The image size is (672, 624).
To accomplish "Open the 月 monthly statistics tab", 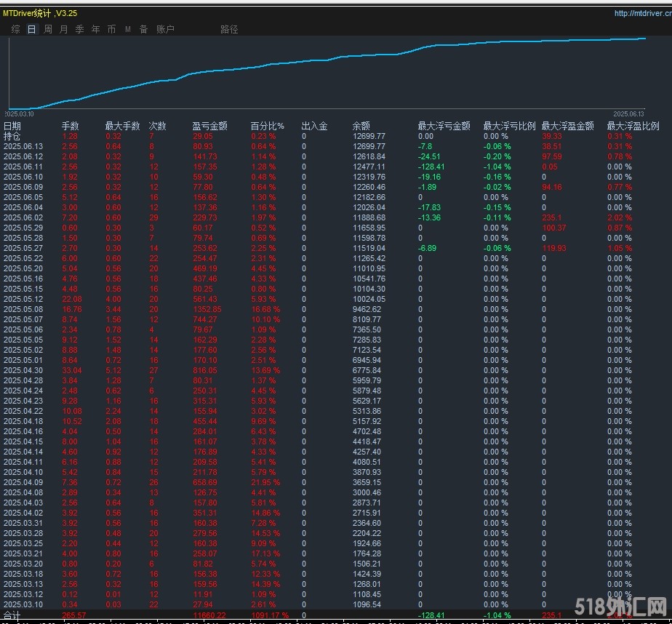I will (64, 29).
